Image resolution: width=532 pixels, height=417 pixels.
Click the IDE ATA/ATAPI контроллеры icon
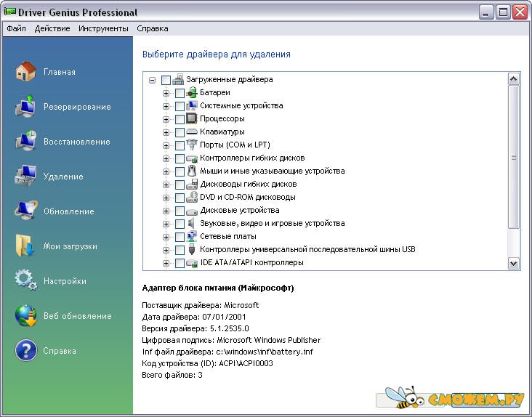(192, 263)
